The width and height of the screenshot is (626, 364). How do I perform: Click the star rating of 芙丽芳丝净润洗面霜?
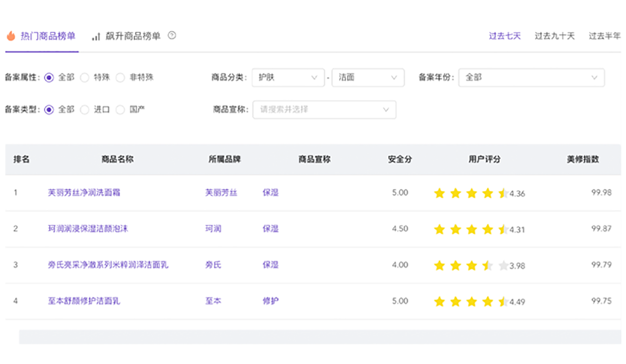click(x=471, y=193)
